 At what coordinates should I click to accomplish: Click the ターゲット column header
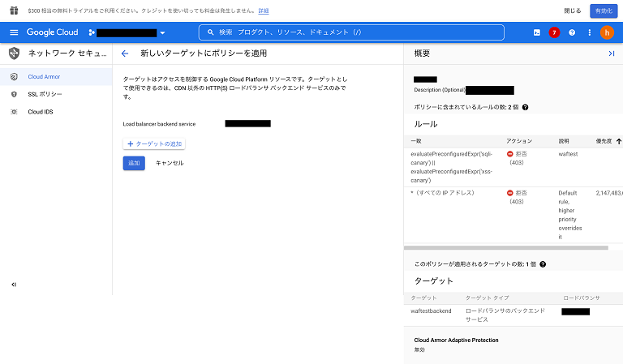pyautogui.click(x=423, y=298)
